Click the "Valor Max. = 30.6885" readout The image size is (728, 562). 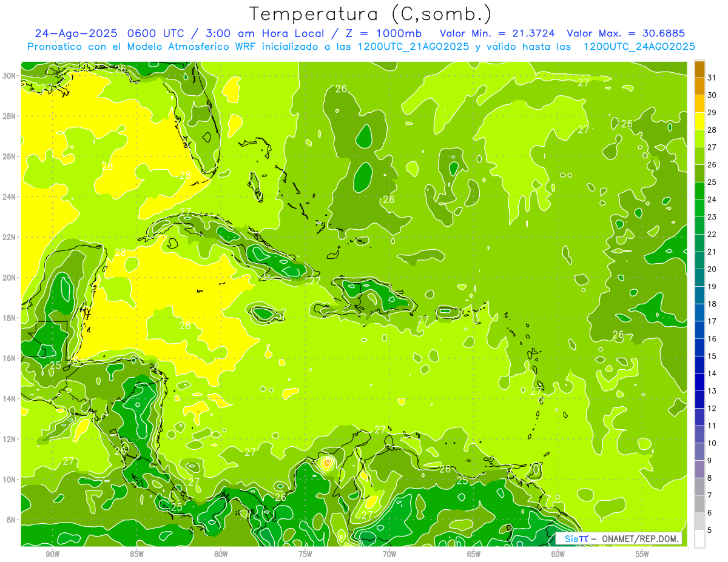[x=626, y=33]
